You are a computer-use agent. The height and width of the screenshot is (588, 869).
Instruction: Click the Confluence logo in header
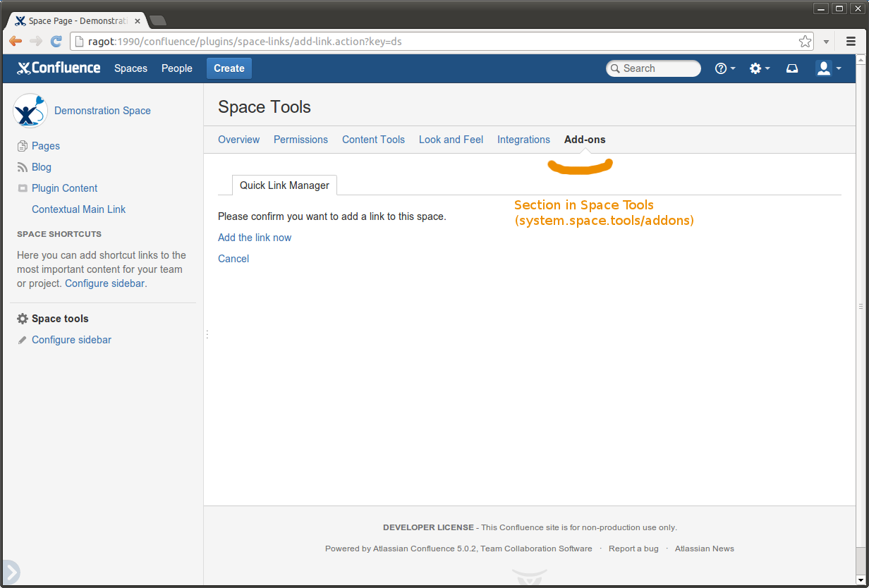point(59,68)
